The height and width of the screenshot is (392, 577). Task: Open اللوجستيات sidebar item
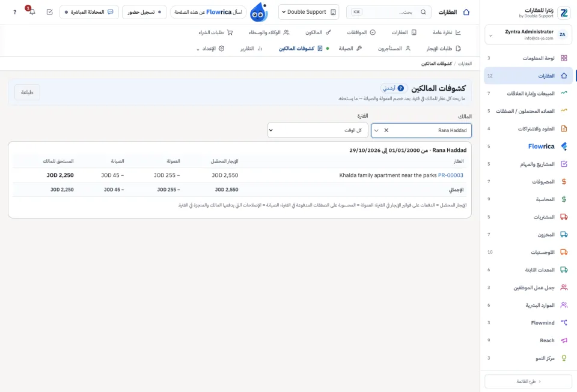(x=528, y=252)
